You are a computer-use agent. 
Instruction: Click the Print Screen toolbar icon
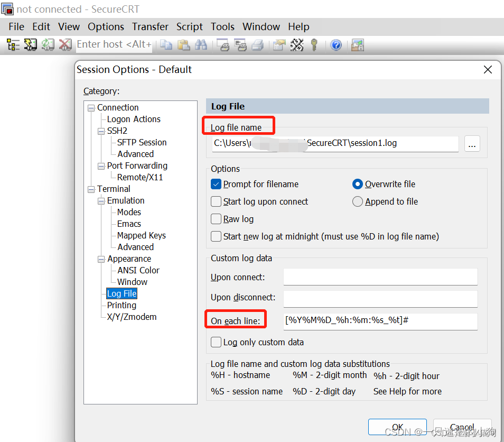coord(223,45)
